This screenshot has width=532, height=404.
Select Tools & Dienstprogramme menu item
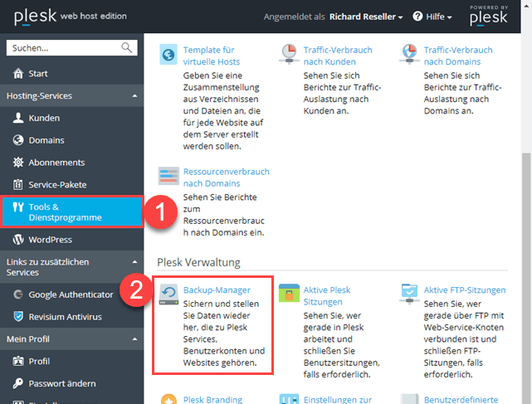click(71, 212)
